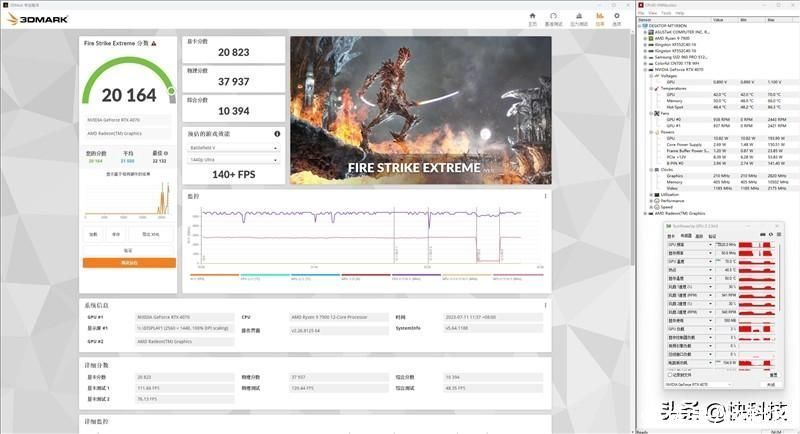Click warning triangle beside Fire Strike Extreme score title
The image size is (800, 434).
(x=154, y=43)
